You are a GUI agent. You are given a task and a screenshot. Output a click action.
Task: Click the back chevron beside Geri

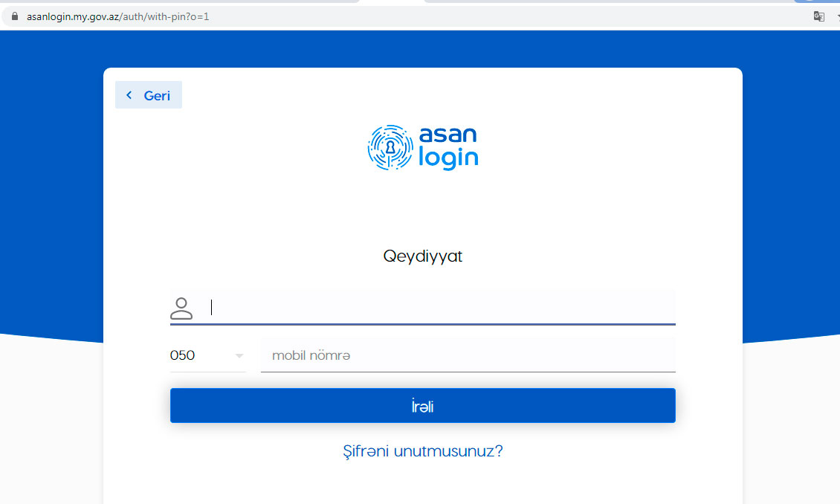[129, 95]
